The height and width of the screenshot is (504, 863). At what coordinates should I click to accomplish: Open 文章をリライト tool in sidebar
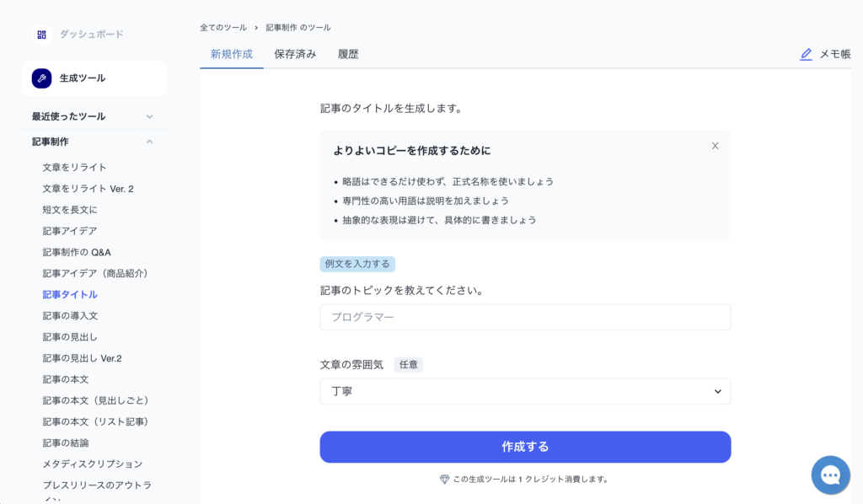(x=75, y=167)
